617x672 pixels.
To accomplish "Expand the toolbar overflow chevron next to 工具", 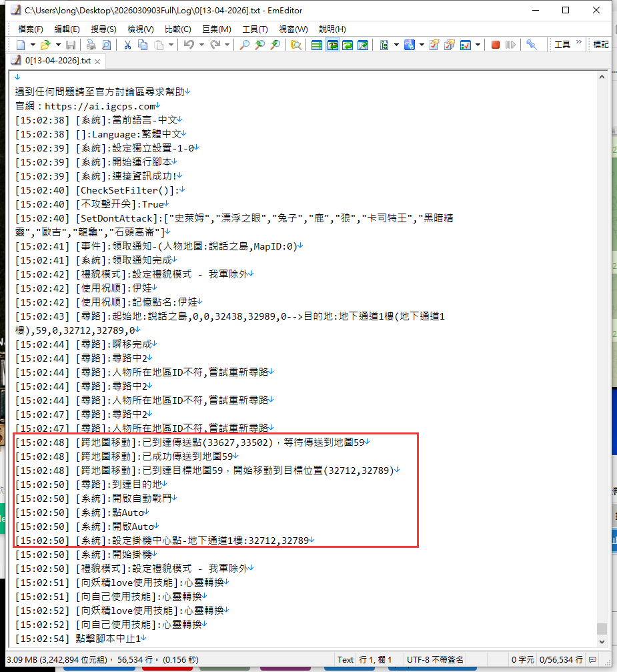I will pos(579,42).
